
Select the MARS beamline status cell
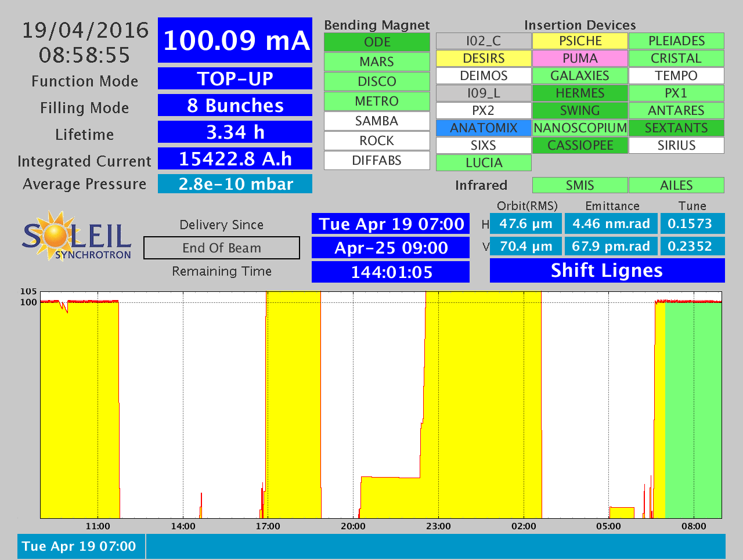point(377,62)
